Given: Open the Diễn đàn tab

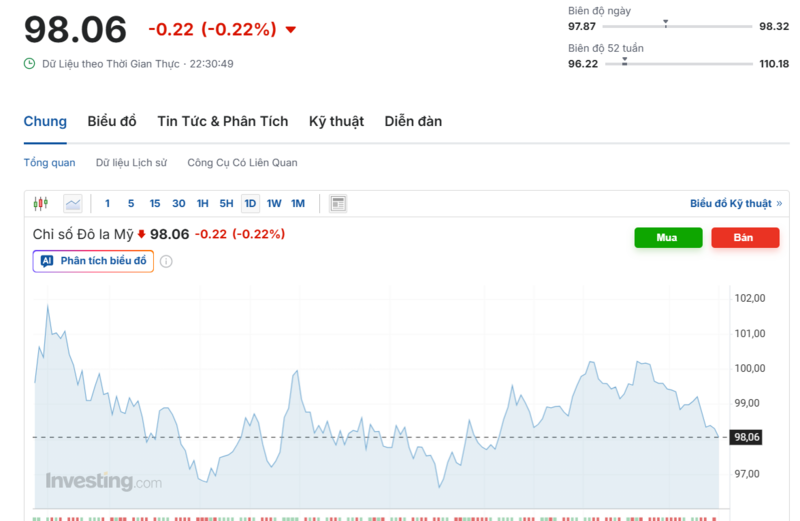Looking at the screenshot, I should click(x=413, y=121).
